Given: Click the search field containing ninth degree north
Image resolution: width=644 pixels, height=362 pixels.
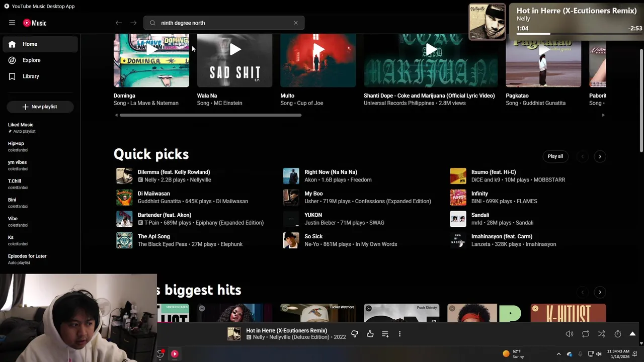Looking at the screenshot, I should pos(224,23).
